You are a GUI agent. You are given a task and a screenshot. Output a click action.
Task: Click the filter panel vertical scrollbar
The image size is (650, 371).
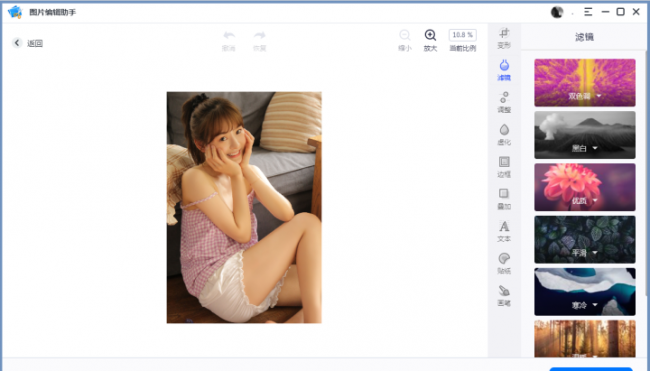pos(645,172)
